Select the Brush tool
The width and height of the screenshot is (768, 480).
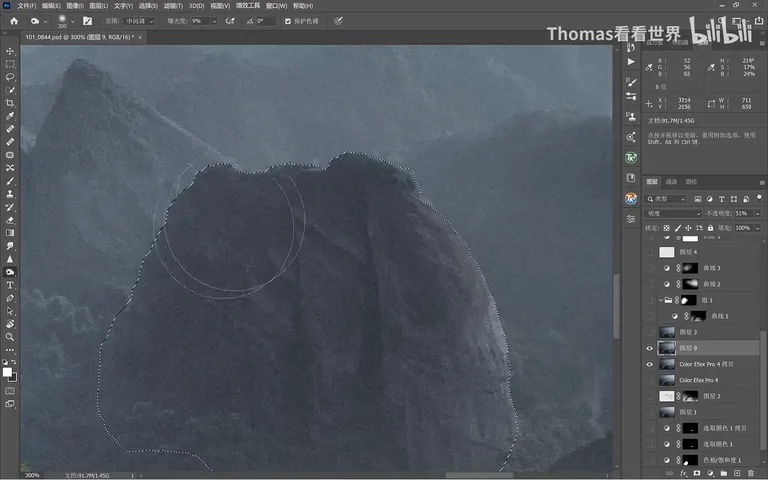[10, 181]
